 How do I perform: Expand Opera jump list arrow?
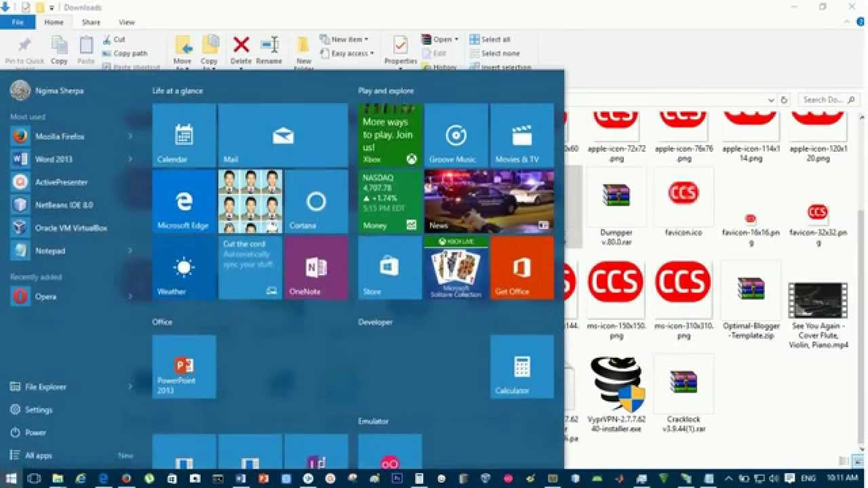(130, 296)
